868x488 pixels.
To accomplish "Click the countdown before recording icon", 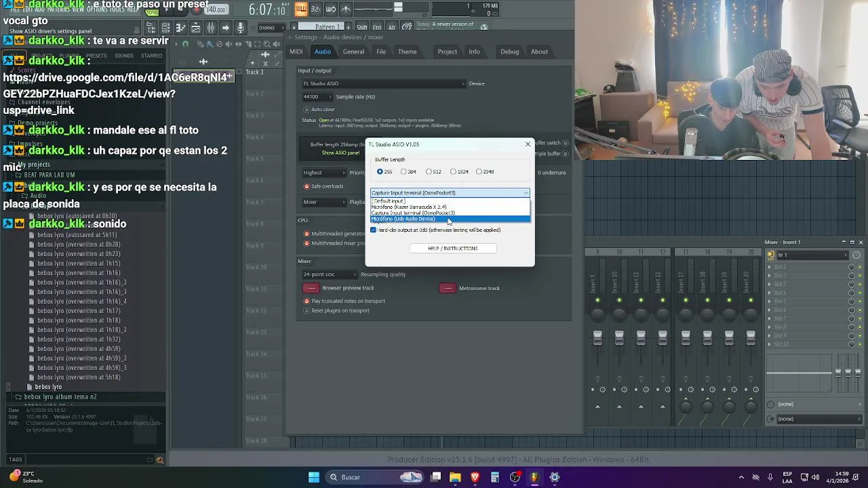I will (x=316, y=9).
